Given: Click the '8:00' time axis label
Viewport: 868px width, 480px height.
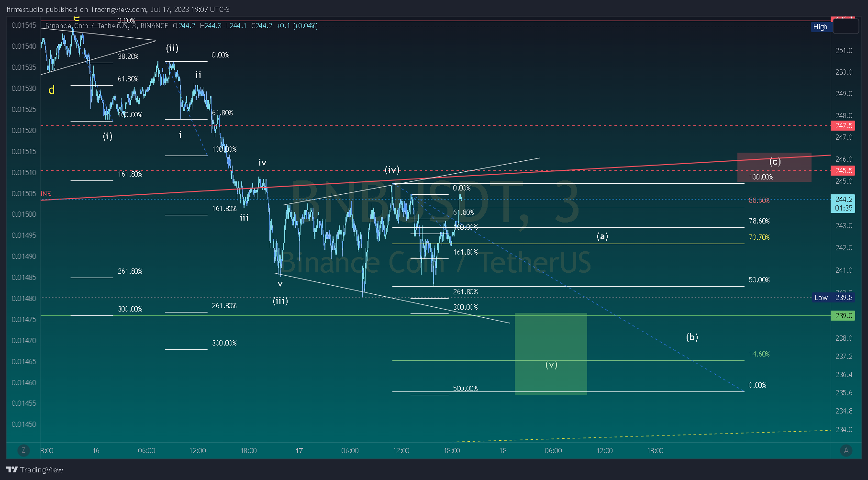Looking at the screenshot, I should coord(47,451).
